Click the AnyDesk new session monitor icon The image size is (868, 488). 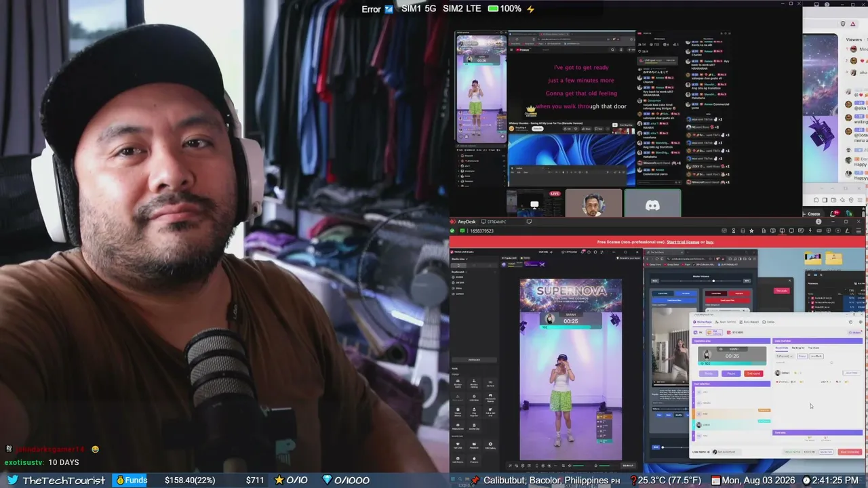[529, 222]
